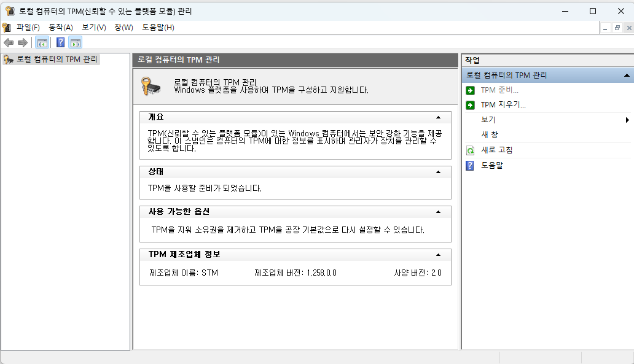634x364 pixels.
Task: Minimize the inner MDI child window
Action: point(605,28)
